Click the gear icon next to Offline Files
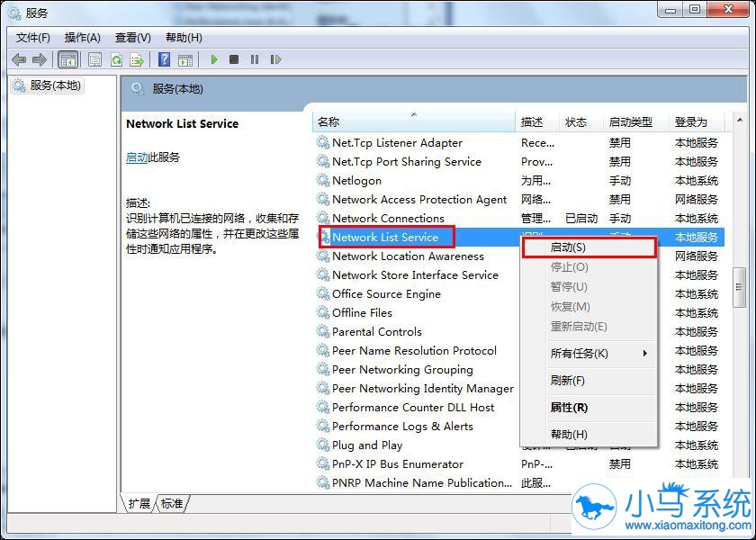756x540 pixels. click(x=322, y=312)
